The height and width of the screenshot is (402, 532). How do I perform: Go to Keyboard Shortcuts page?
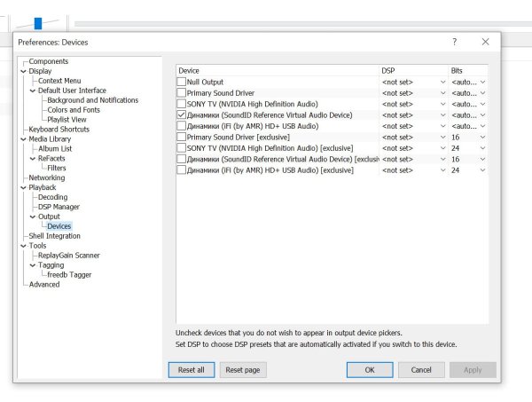point(60,130)
